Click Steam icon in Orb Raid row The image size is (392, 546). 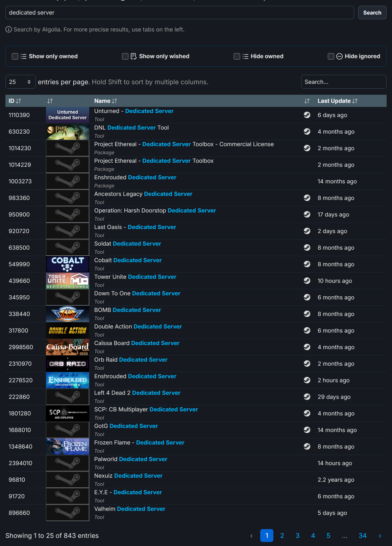coord(307,364)
